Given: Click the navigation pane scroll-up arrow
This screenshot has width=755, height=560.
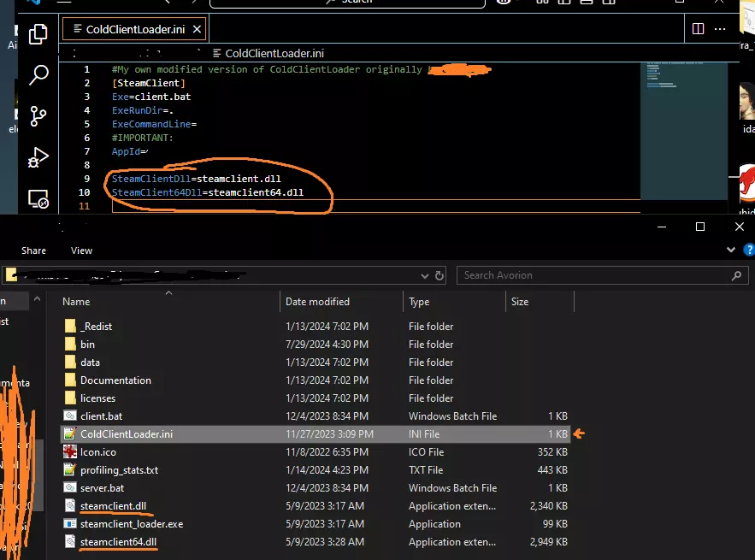Looking at the screenshot, I should (x=37, y=299).
